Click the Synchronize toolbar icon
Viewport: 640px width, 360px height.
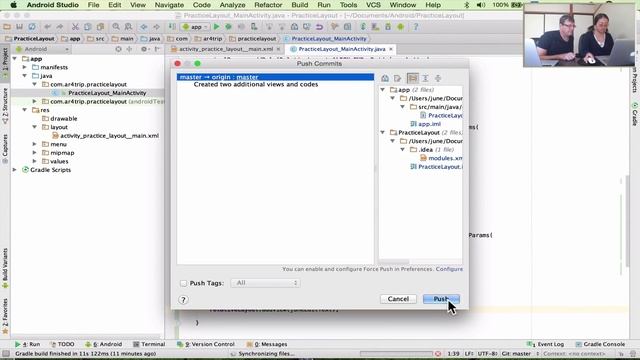tap(32, 27)
